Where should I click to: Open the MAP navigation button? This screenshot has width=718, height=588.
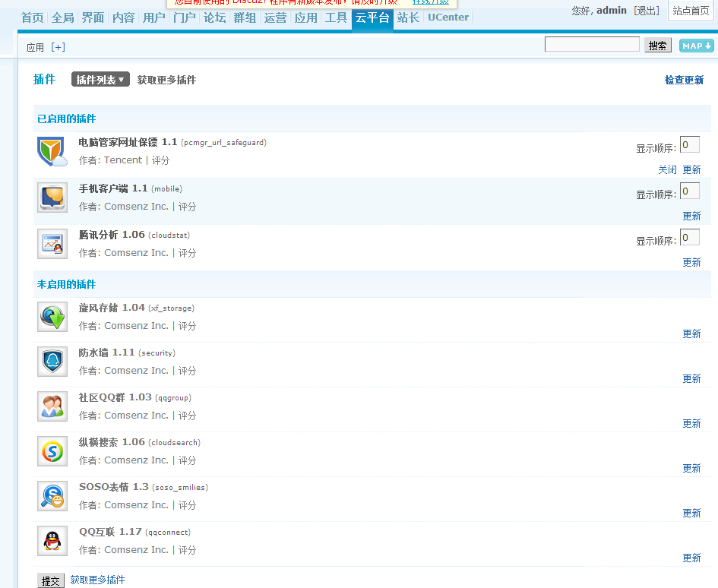696,46
